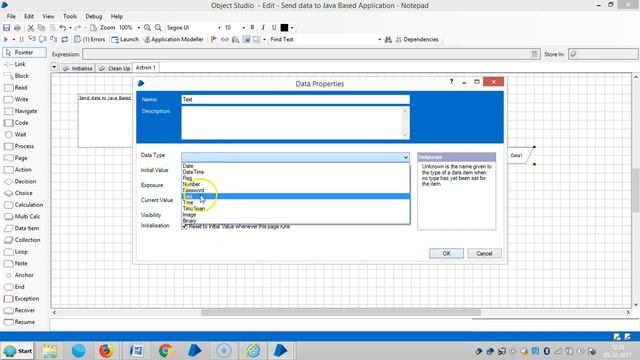Image resolution: width=640 pixels, height=360 pixels.
Task: Select the Navigate stage tool
Action: click(x=26, y=111)
